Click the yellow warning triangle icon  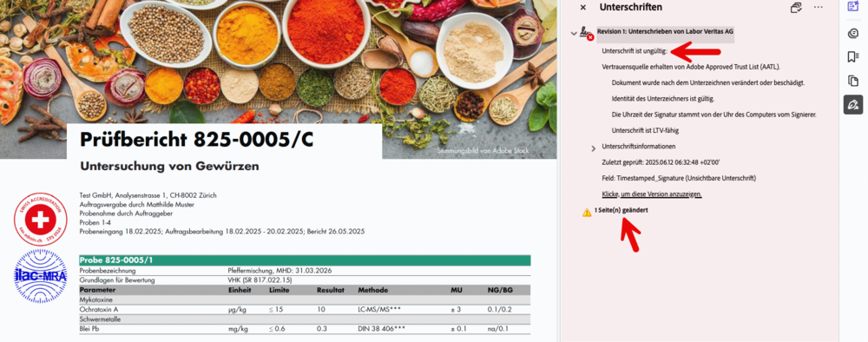tap(587, 212)
